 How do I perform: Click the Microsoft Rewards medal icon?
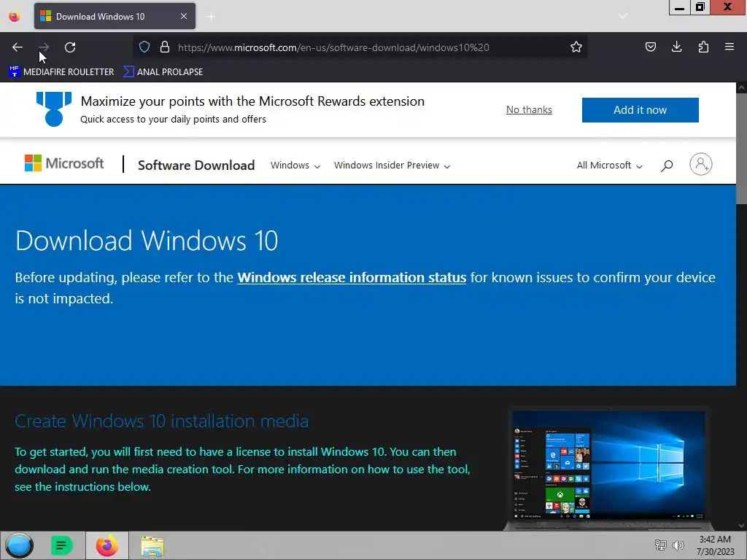[54, 109]
